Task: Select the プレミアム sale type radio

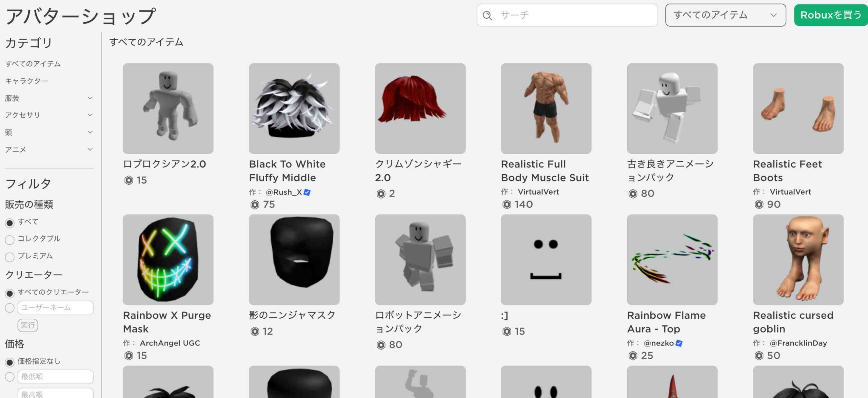Action: pyautogui.click(x=9, y=257)
